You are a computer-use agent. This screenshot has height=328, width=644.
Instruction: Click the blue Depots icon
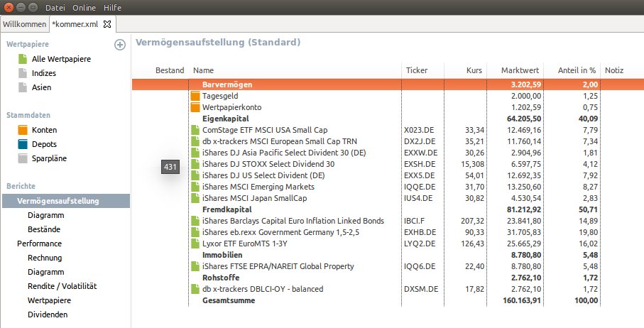pyautogui.click(x=23, y=144)
